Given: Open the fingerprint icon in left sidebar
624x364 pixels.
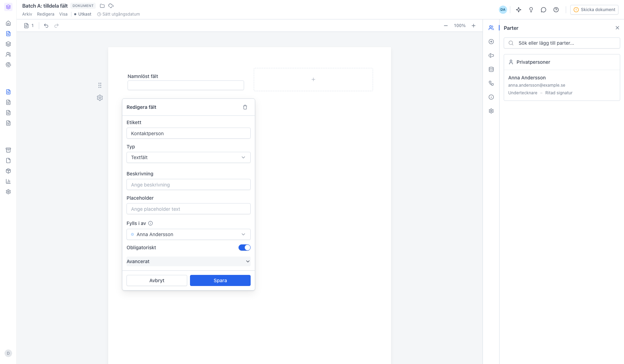Looking at the screenshot, I should tap(8, 65).
